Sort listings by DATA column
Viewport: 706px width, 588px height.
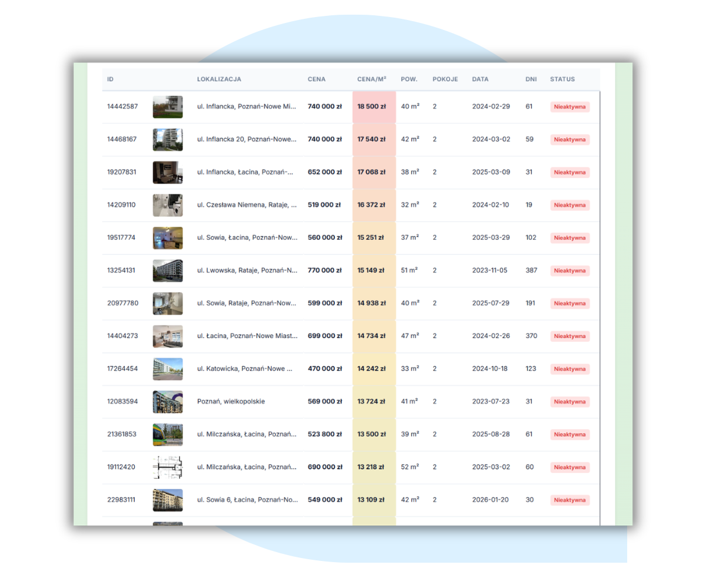(480, 79)
